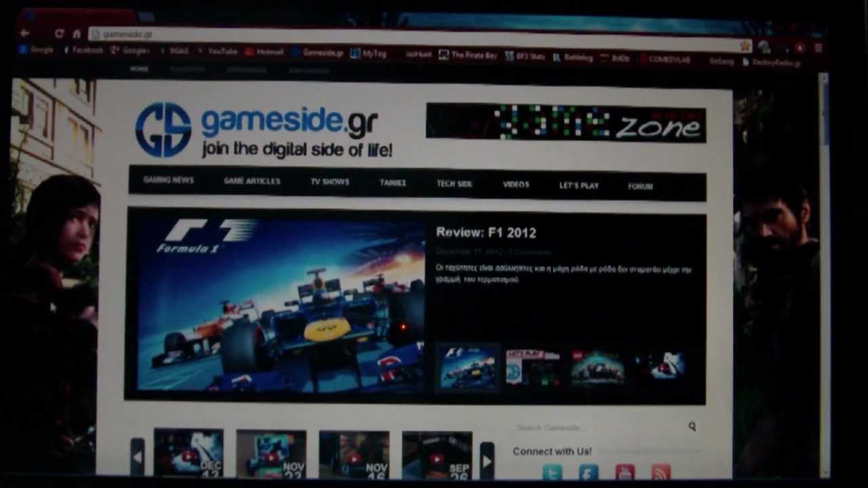Open the Hotmail bookmark
Screen dimensions: 868x488
pyautogui.click(x=264, y=52)
